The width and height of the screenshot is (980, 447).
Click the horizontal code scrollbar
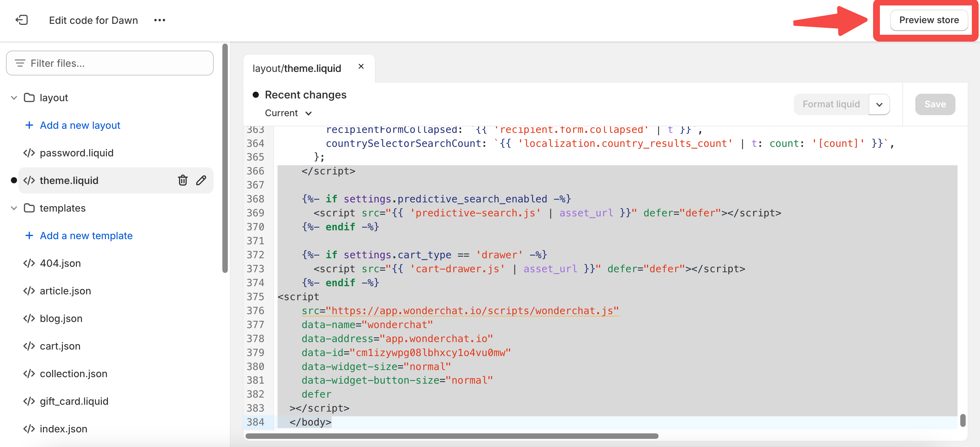pos(452,435)
